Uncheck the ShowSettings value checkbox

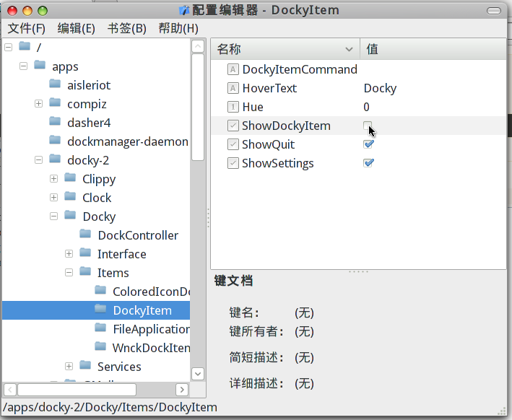click(x=368, y=163)
